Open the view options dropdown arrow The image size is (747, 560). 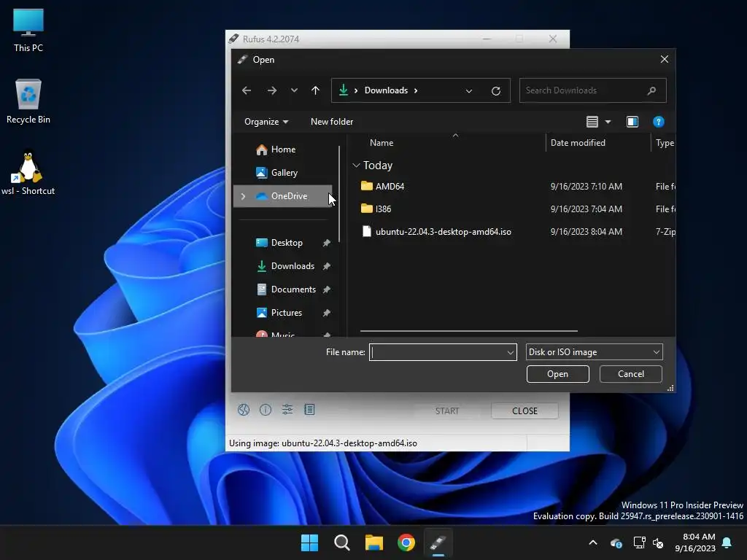pos(608,122)
